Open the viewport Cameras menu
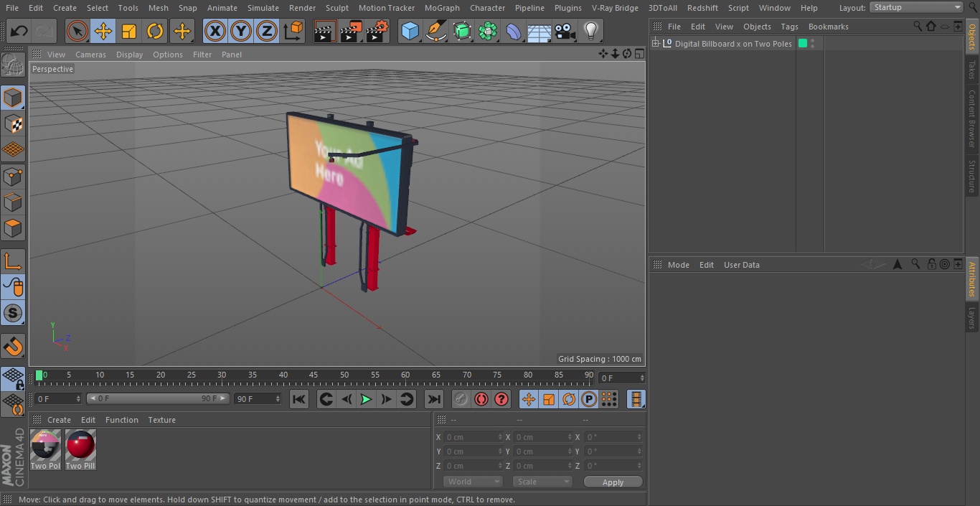The height and width of the screenshot is (506, 980). (90, 55)
